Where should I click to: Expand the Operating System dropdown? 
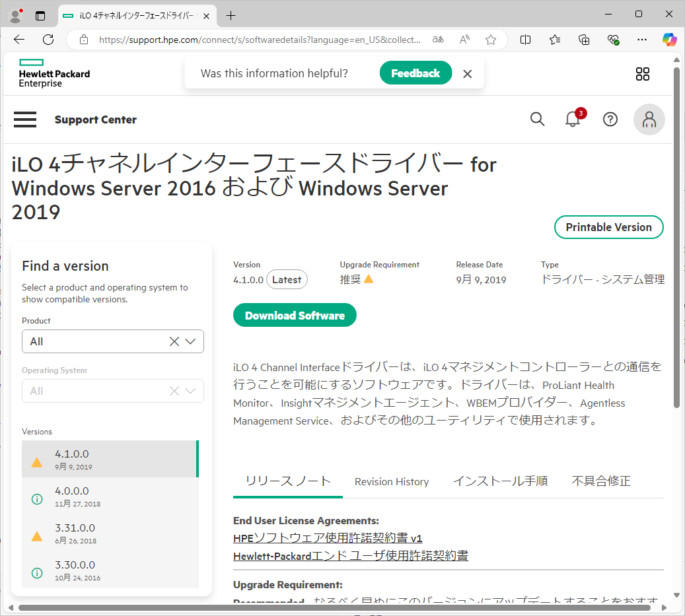[190, 391]
